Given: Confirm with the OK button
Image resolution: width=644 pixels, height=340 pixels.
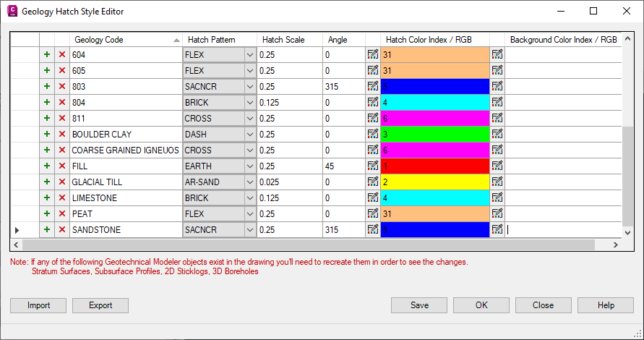Looking at the screenshot, I should click(x=481, y=305).
